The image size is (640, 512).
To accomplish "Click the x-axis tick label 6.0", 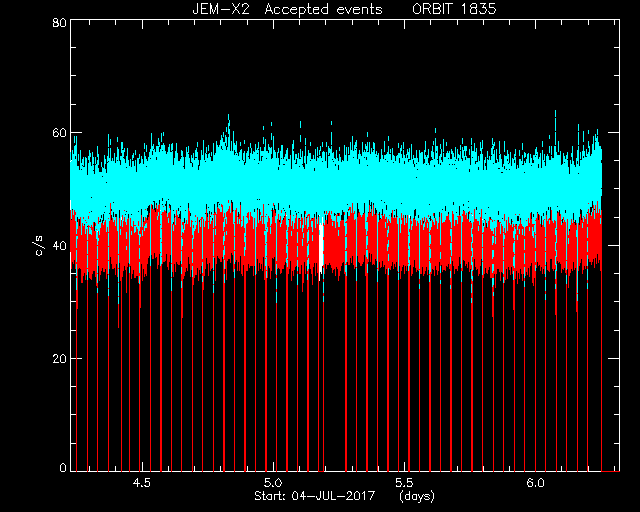I will [x=535, y=483].
